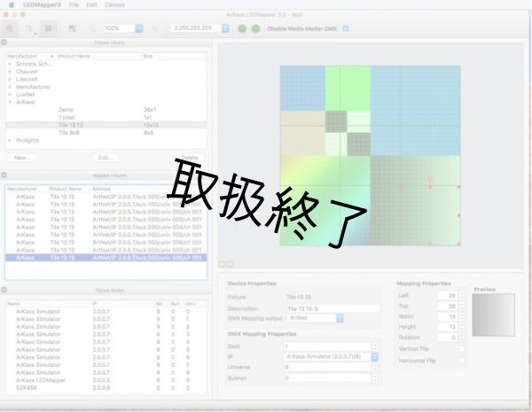The width and height of the screenshot is (532, 412).
Task: Click the Top value stepper
Action: point(461,307)
